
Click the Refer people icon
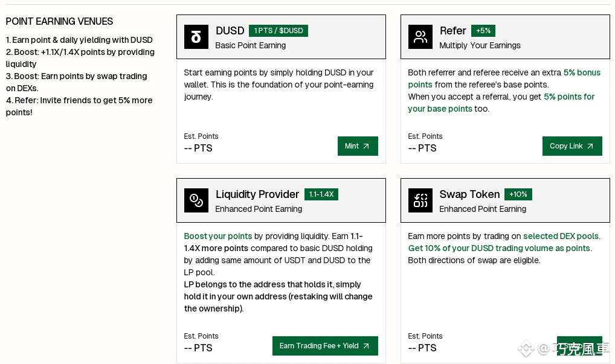(420, 37)
